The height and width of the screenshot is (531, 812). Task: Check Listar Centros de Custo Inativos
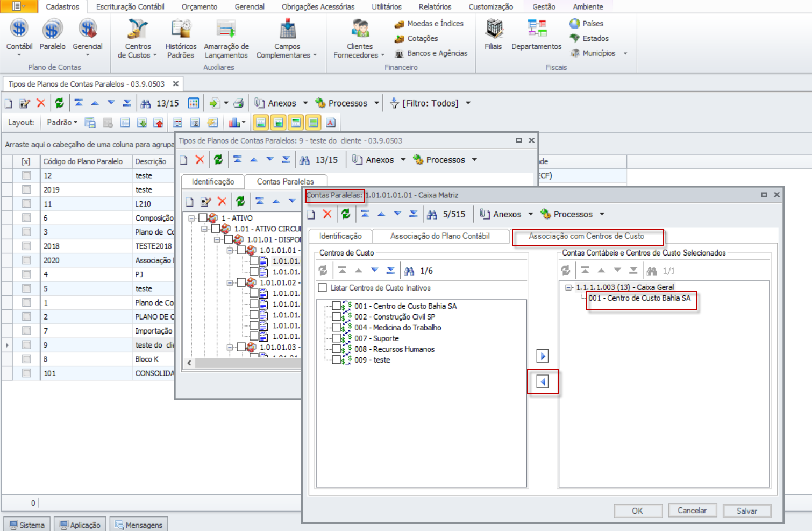coord(323,288)
